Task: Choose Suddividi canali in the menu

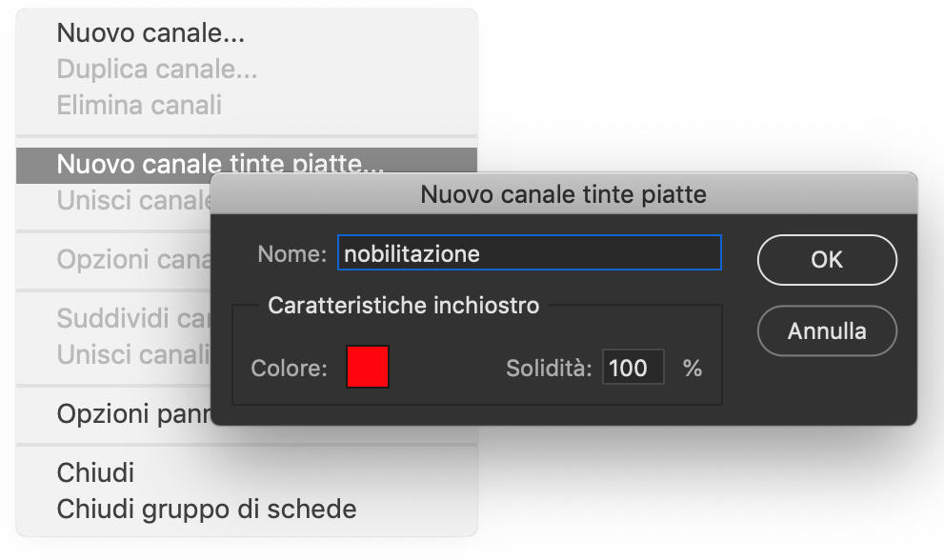Action: [x=133, y=318]
